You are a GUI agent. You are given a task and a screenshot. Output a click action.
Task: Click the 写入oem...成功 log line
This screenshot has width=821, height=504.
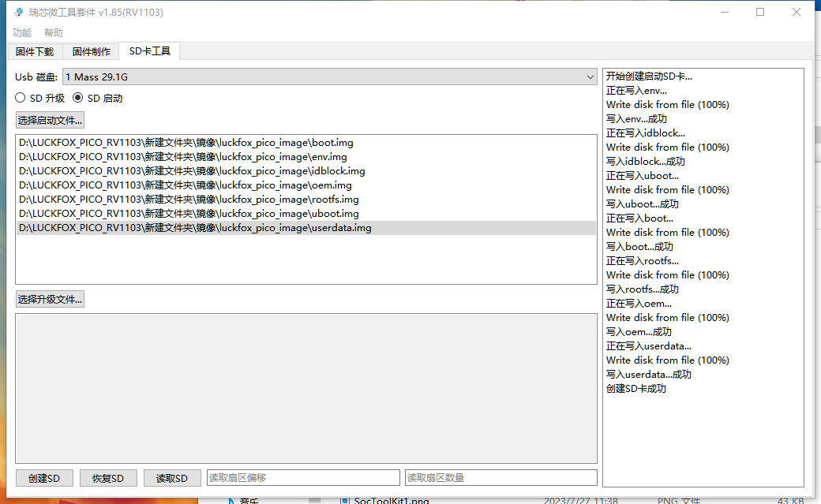639,332
